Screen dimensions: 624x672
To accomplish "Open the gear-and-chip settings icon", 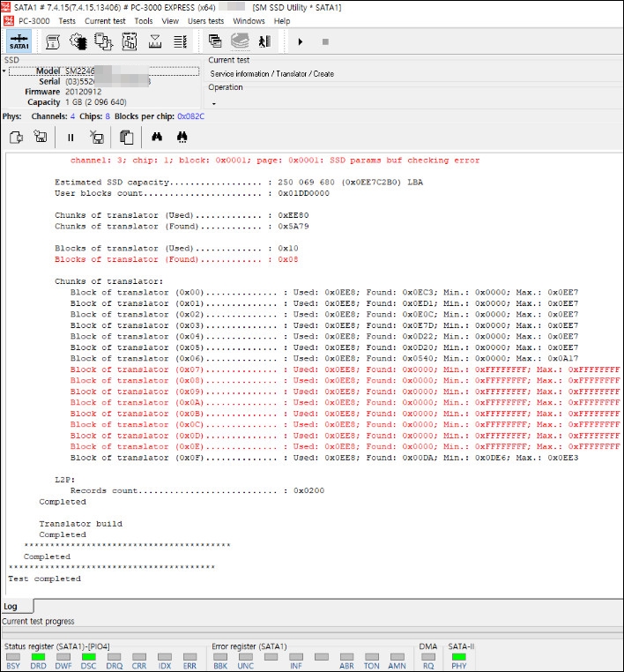I will coord(78,41).
